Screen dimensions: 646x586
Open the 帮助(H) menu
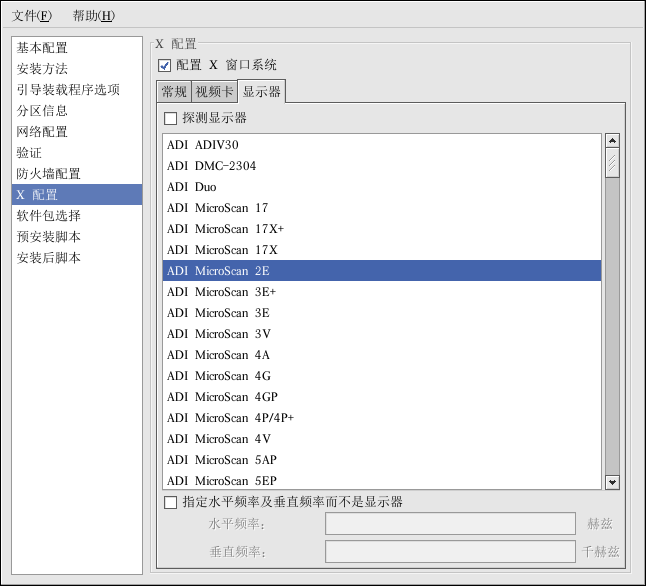coord(93,16)
